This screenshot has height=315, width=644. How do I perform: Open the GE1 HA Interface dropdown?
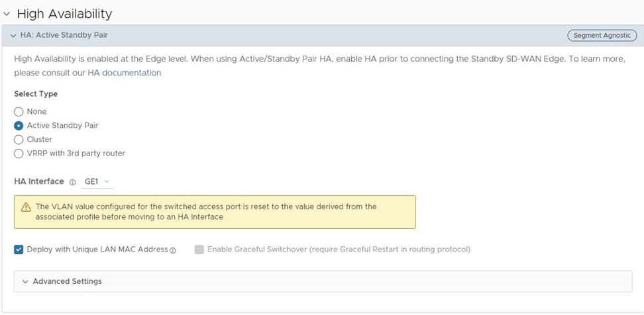tap(98, 181)
